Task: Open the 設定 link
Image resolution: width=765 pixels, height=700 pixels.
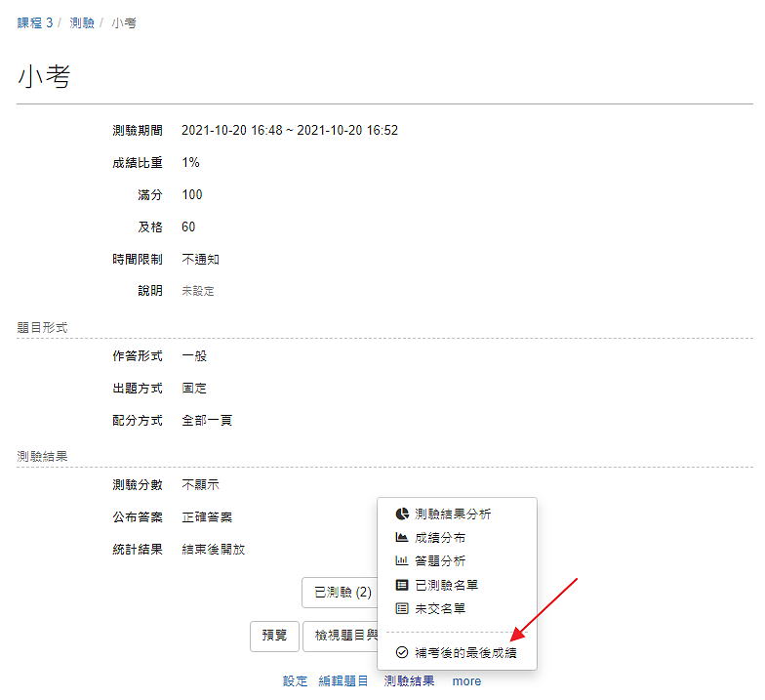Action: tap(295, 681)
